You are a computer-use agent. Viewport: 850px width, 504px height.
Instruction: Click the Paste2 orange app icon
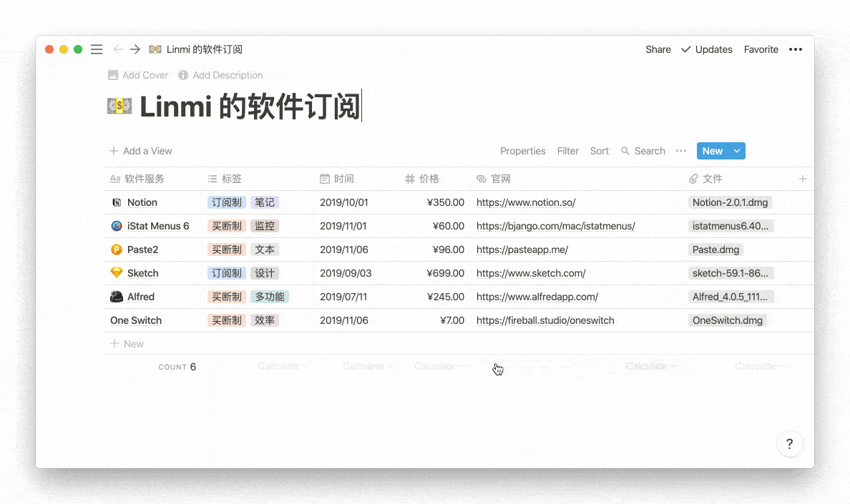[117, 249]
